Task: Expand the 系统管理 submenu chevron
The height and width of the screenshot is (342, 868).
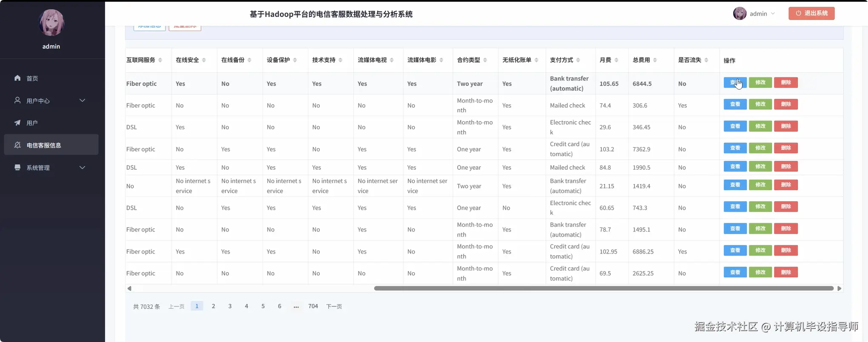Action: coord(83,168)
